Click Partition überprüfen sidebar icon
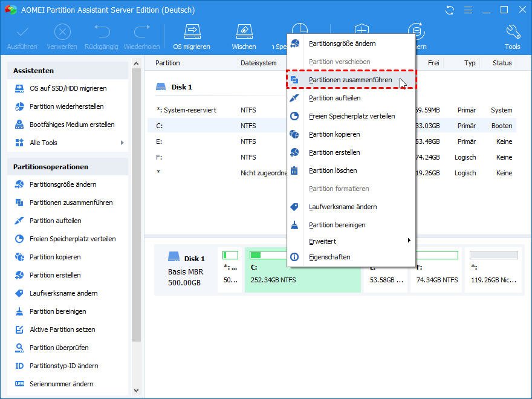This screenshot has height=399, width=532. pyautogui.click(x=19, y=348)
